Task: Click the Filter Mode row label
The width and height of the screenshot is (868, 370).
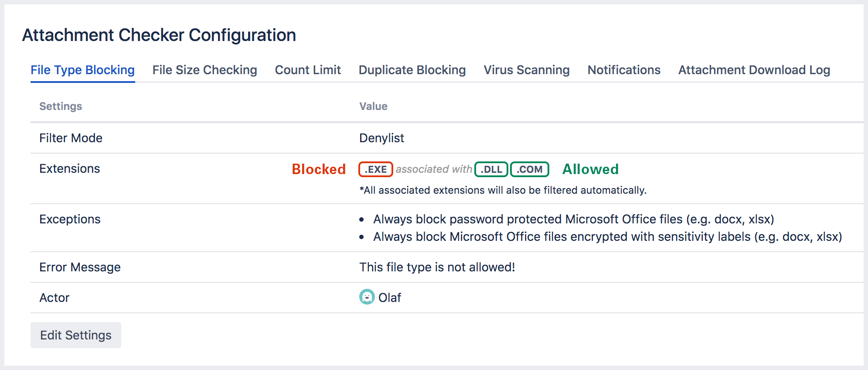Action: (x=71, y=138)
